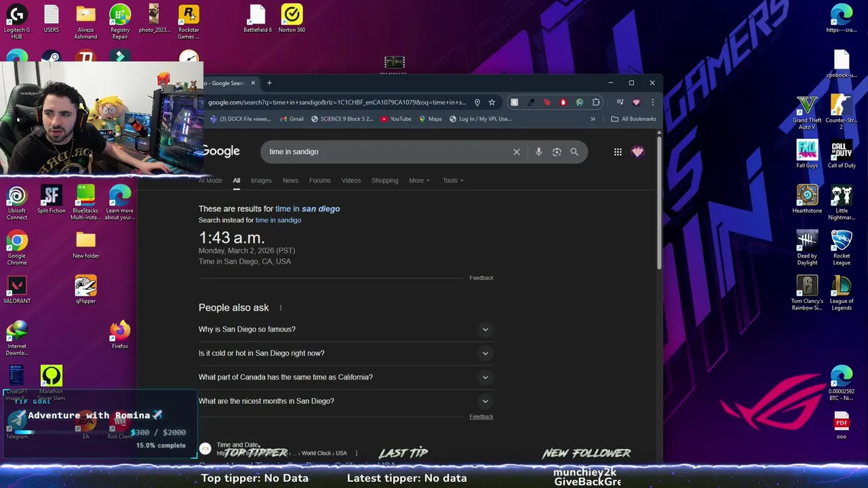Launch League of Legends desktop icon
The height and width of the screenshot is (488, 868).
click(x=842, y=293)
